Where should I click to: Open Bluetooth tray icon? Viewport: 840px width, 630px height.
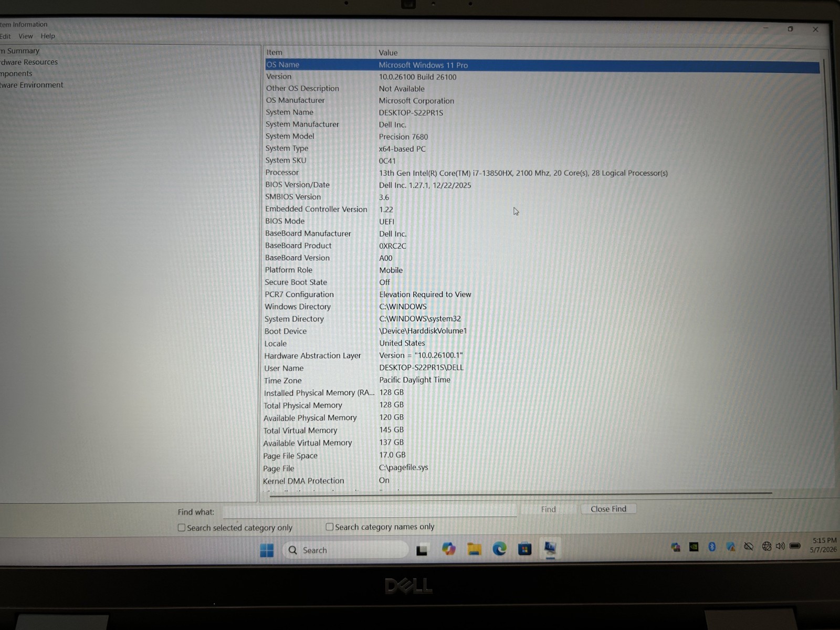coord(712,547)
